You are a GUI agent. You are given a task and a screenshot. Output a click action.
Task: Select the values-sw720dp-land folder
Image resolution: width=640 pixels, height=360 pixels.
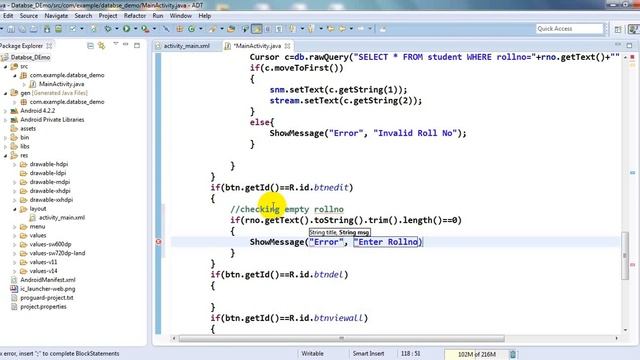click(x=57, y=253)
